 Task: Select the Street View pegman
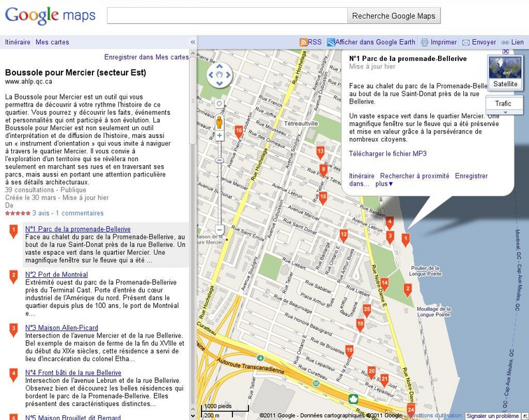coord(219,122)
